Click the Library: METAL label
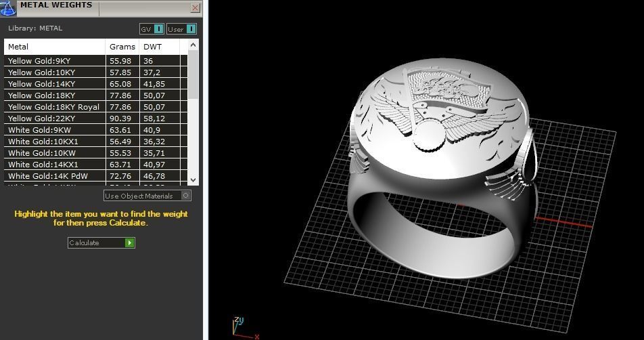This screenshot has width=644, height=340. click(35, 28)
